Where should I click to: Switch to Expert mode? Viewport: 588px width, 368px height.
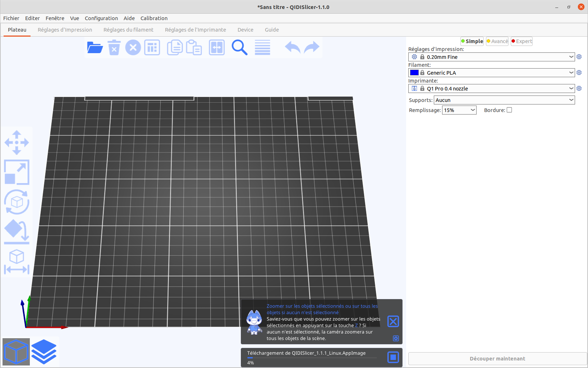pos(522,41)
